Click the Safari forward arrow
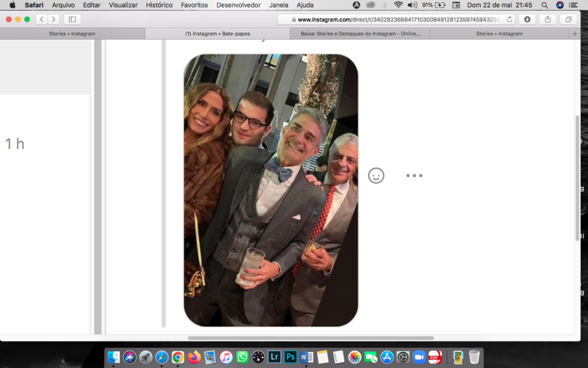 [53, 19]
